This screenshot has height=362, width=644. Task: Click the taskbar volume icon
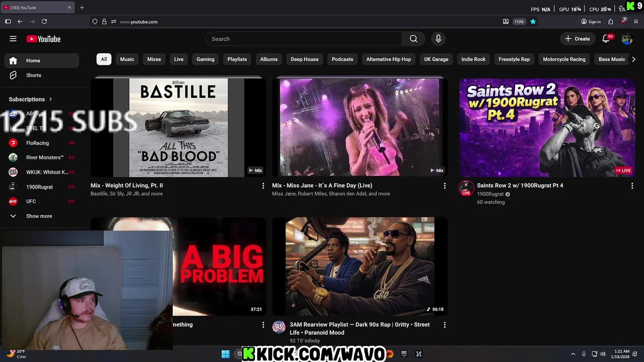point(603,354)
